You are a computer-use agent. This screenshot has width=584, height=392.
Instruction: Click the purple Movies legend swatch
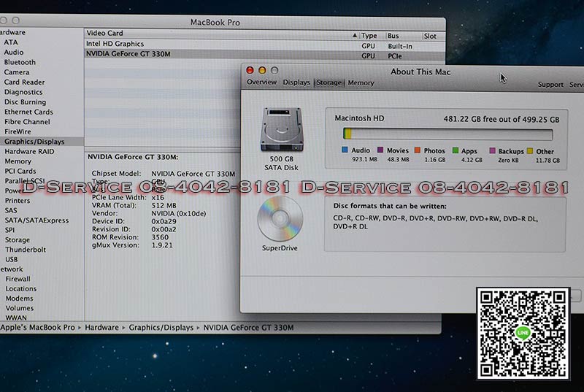pos(380,150)
